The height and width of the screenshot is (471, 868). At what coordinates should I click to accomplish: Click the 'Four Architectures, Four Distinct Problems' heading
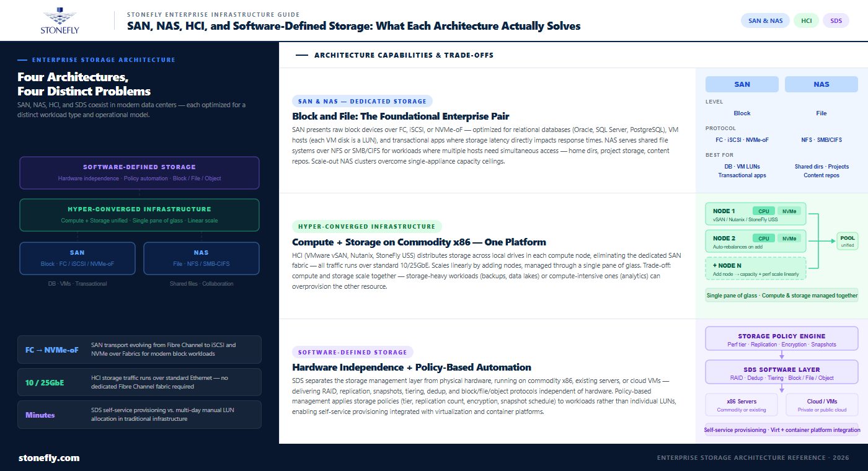click(x=84, y=84)
